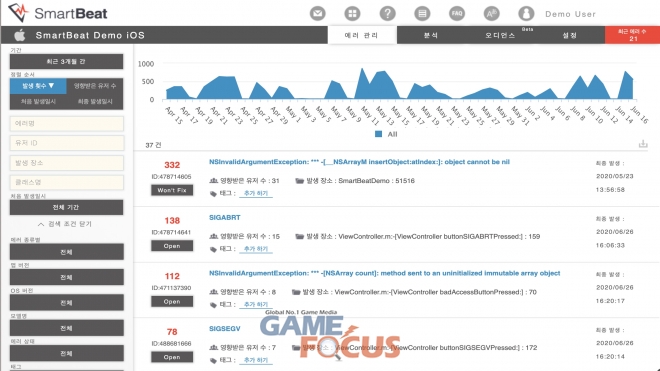Open the FAQ icon
Screen dimensions: 660x371
(x=457, y=13)
